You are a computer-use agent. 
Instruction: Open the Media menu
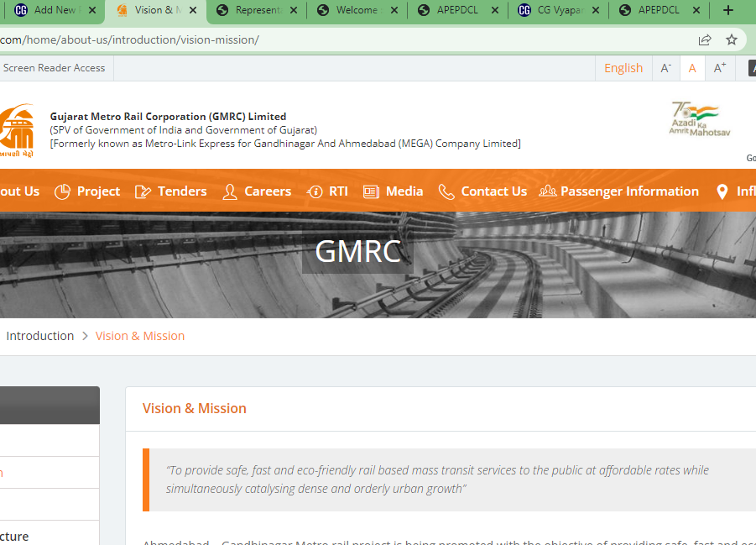click(x=404, y=191)
